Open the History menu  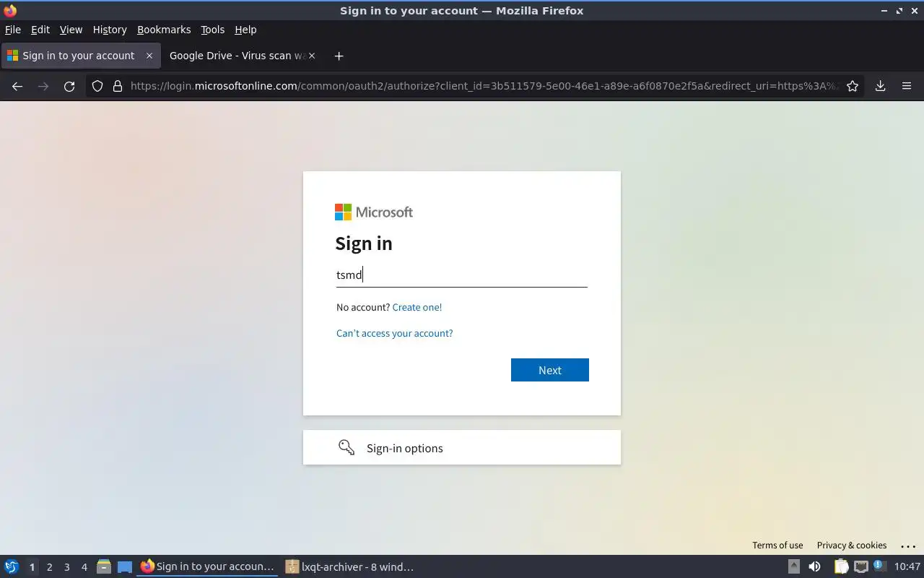(x=110, y=30)
